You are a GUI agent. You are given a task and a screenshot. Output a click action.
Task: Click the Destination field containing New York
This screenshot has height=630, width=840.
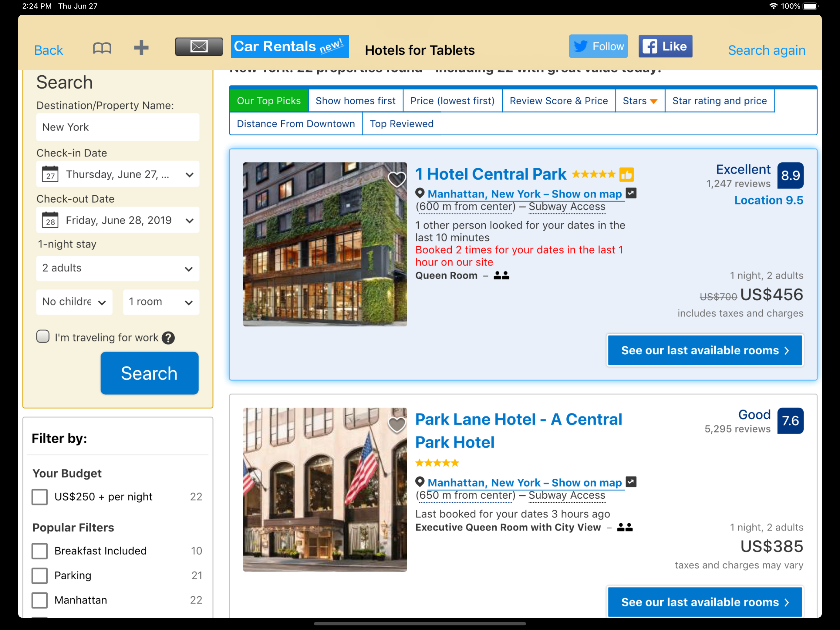pyautogui.click(x=118, y=127)
